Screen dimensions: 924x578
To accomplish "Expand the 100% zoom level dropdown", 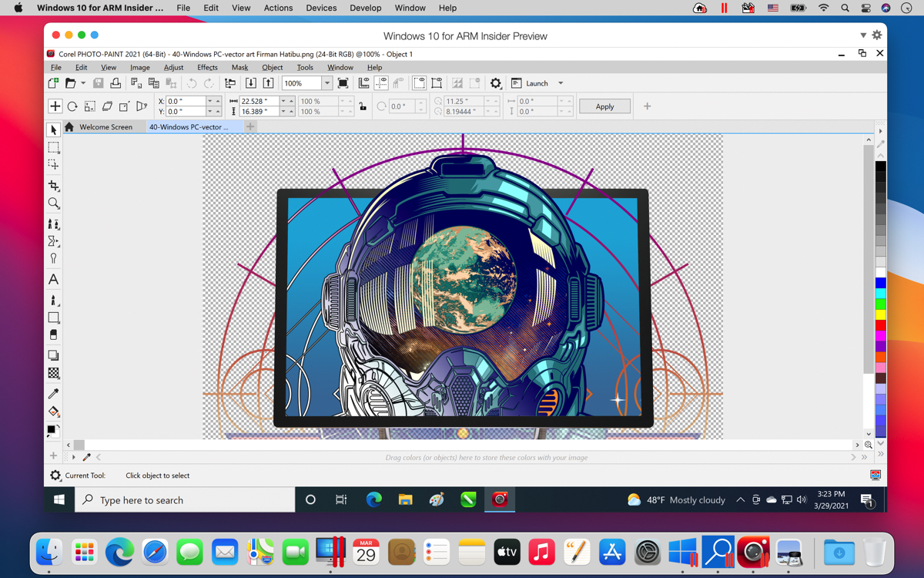I will click(326, 83).
